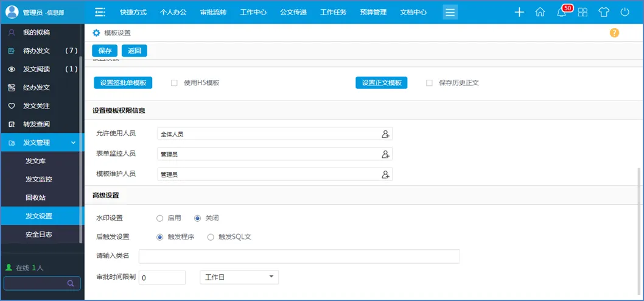Open the orange help question icon
This screenshot has width=644, height=301.
point(614,33)
